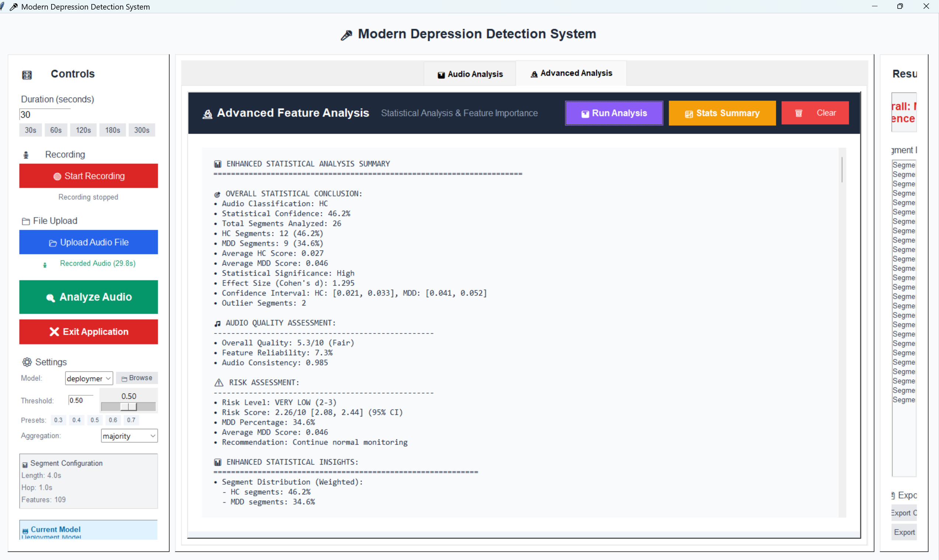This screenshot has height=560, width=939.
Task: Click the Controls panel icon
Action: (x=27, y=75)
